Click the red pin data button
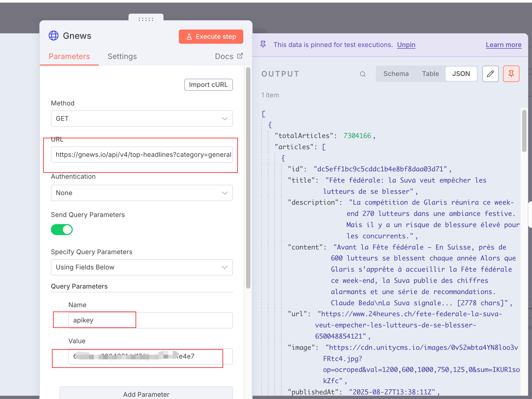 (511, 74)
